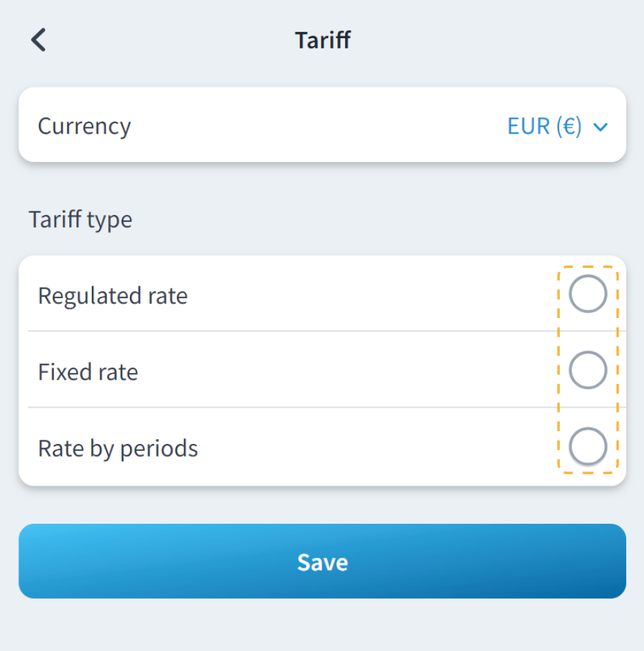Click the chevron next to EUR (€)
The image size is (644, 651).
click(600, 127)
